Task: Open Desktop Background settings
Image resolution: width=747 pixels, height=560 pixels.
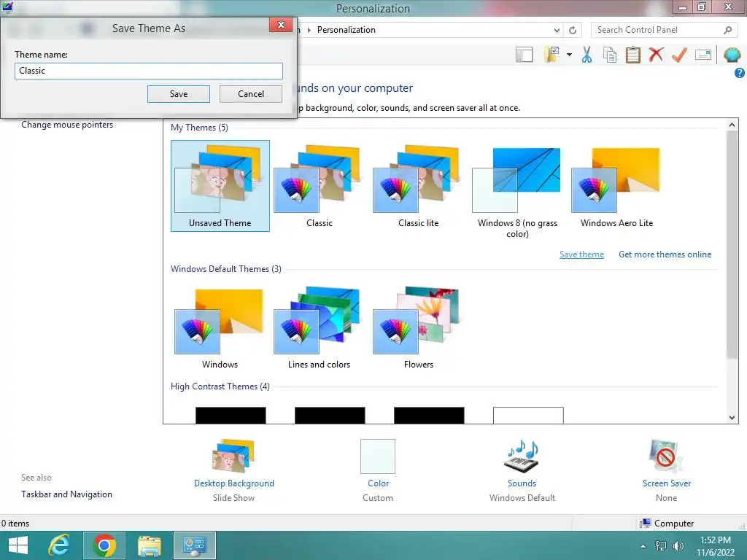Action: coord(234,469)
